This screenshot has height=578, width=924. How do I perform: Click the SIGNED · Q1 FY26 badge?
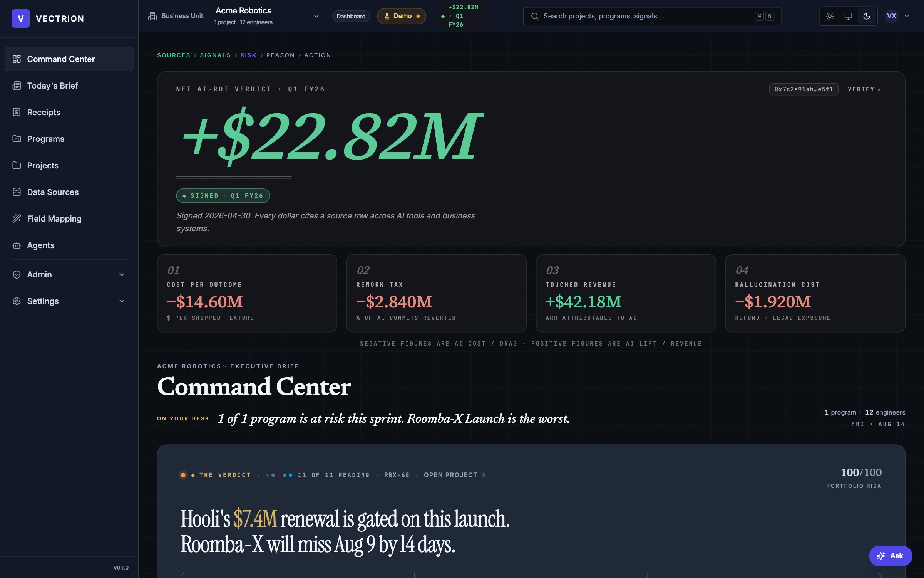pyautogui.click(x=223, y=196)
